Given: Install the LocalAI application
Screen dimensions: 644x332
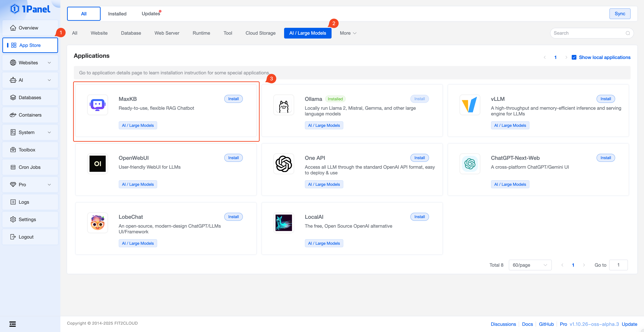Looking at the screenshot, I should coord(419,217).
